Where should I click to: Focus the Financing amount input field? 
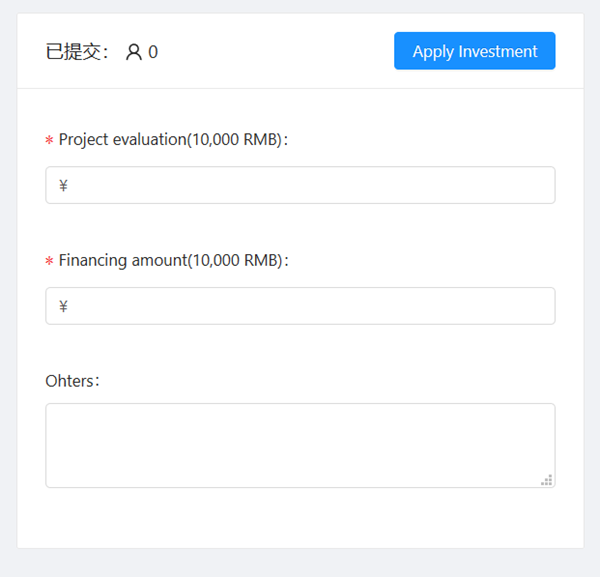point(300,306)
